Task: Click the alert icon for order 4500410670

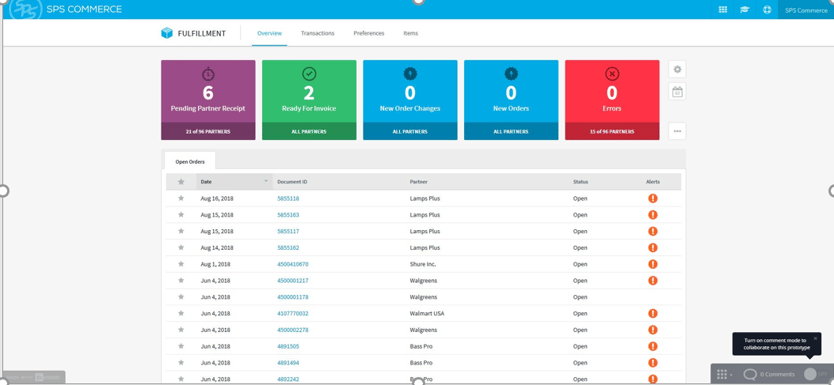Action: [x=653, y=264]
